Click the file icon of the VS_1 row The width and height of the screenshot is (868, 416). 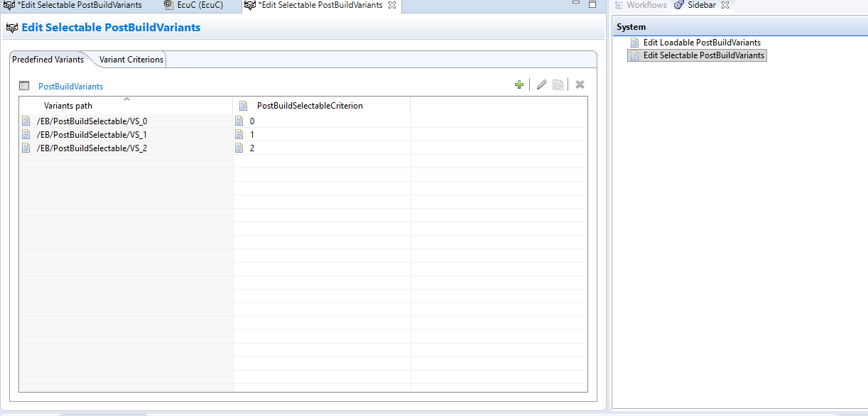pos(26,134)
